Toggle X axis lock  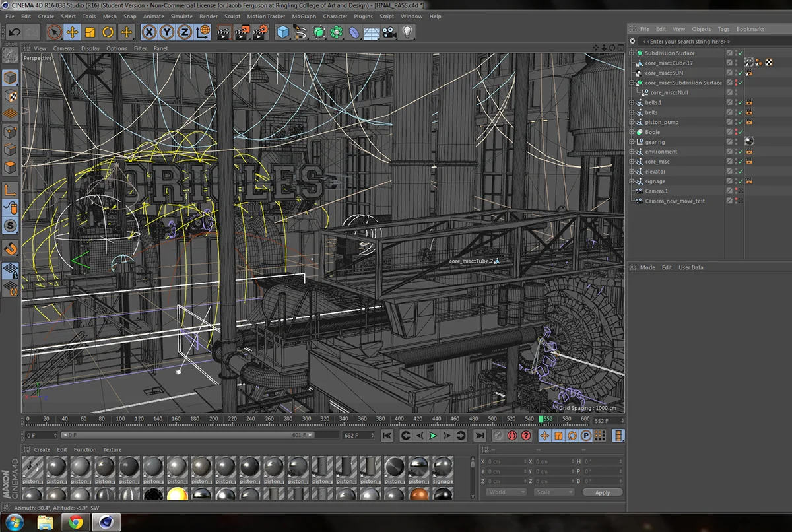150,32
